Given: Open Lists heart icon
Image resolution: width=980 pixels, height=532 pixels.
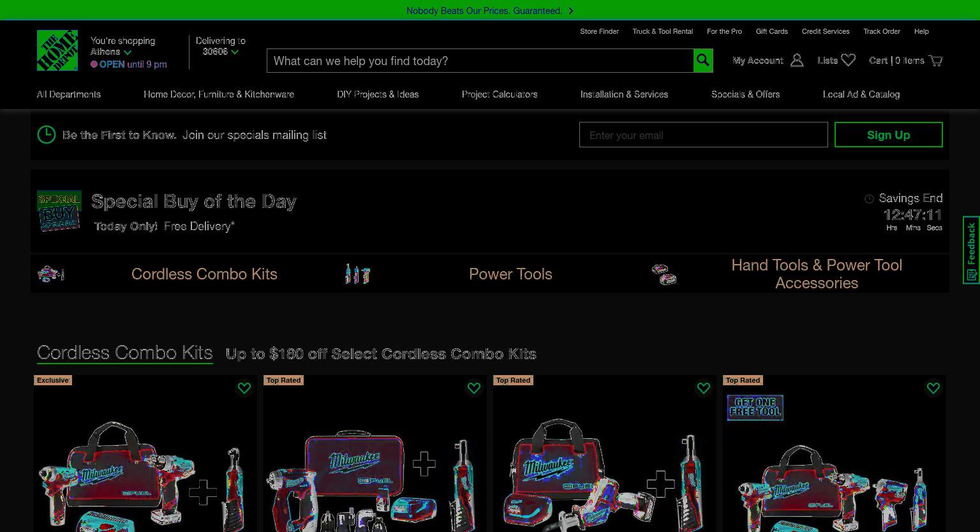Looking at the screenshot, I should [x=848, y=61].
